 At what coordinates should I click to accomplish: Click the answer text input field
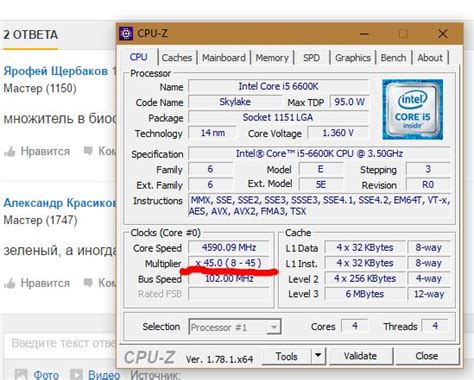pyautogui.click(x=61, y=343)
